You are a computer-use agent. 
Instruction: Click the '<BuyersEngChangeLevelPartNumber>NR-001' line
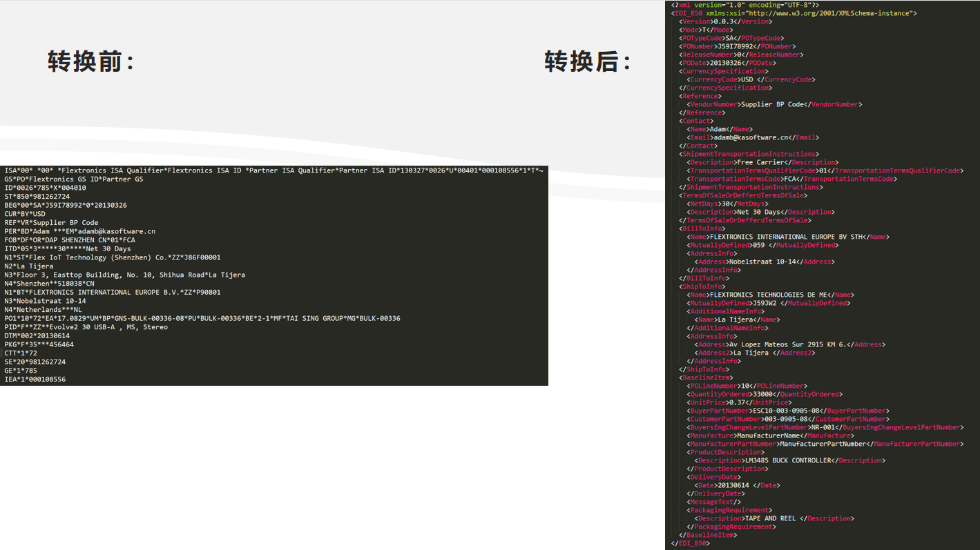[x=824, y=427]
